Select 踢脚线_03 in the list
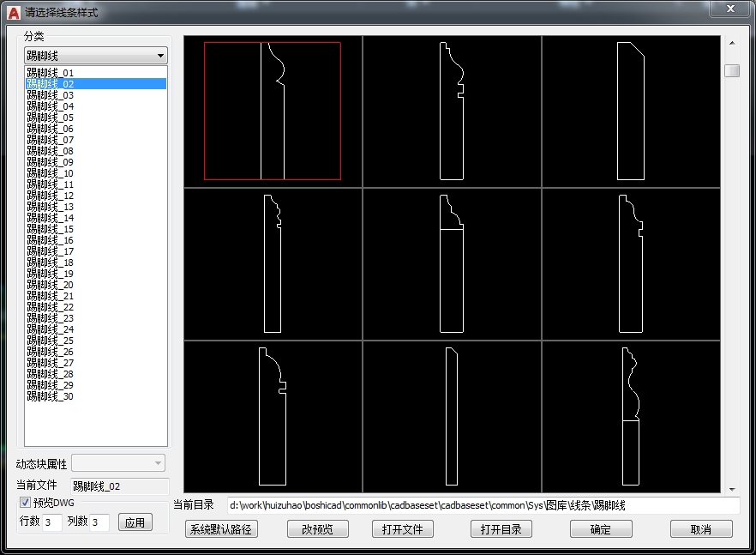The width and height of the screenshot is (756, 555). (x=95, y=95)
